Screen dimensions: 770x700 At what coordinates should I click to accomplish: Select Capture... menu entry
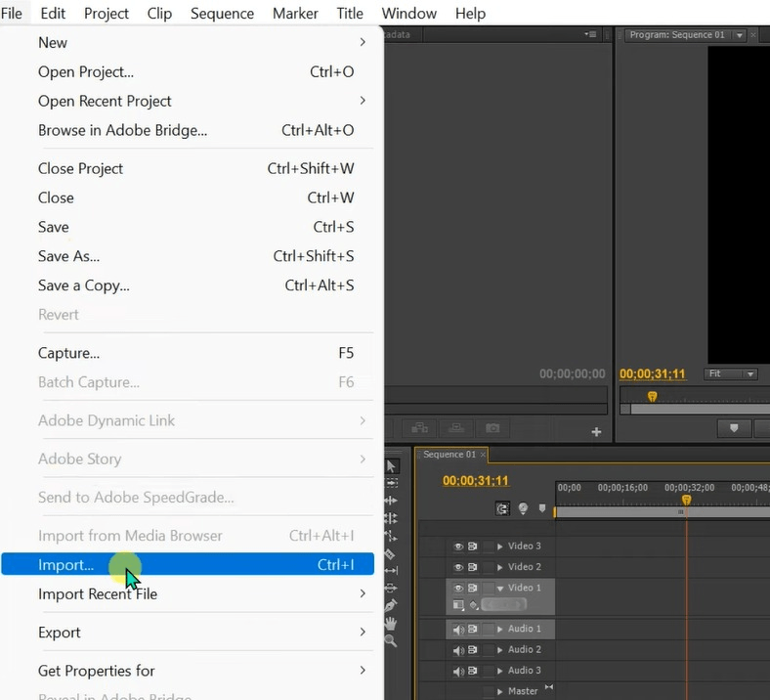pos(188,353)
